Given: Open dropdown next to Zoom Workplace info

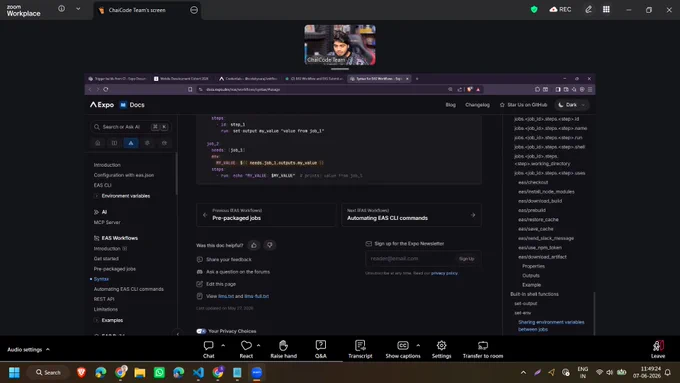Looking at the screenshot, I should click(78, 9).
